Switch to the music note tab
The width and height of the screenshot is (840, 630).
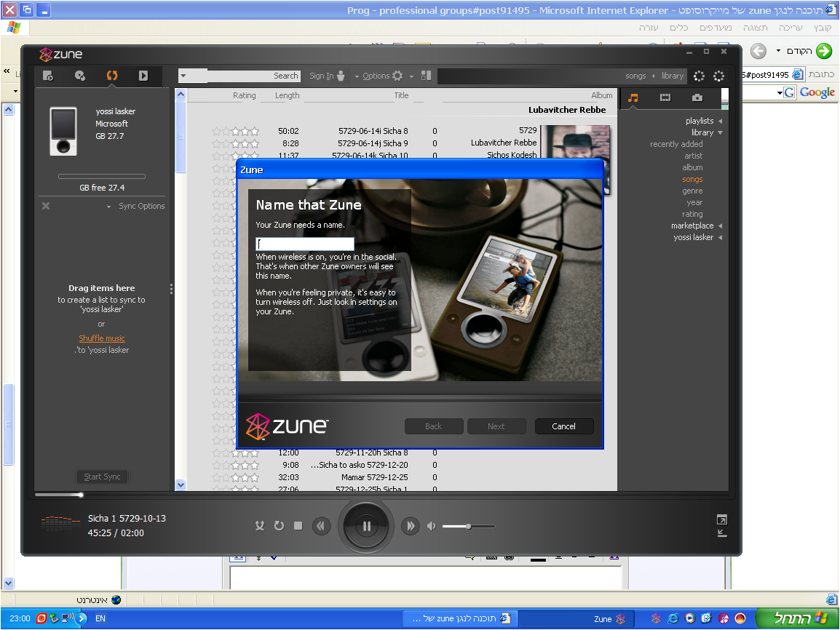[633, 98]
